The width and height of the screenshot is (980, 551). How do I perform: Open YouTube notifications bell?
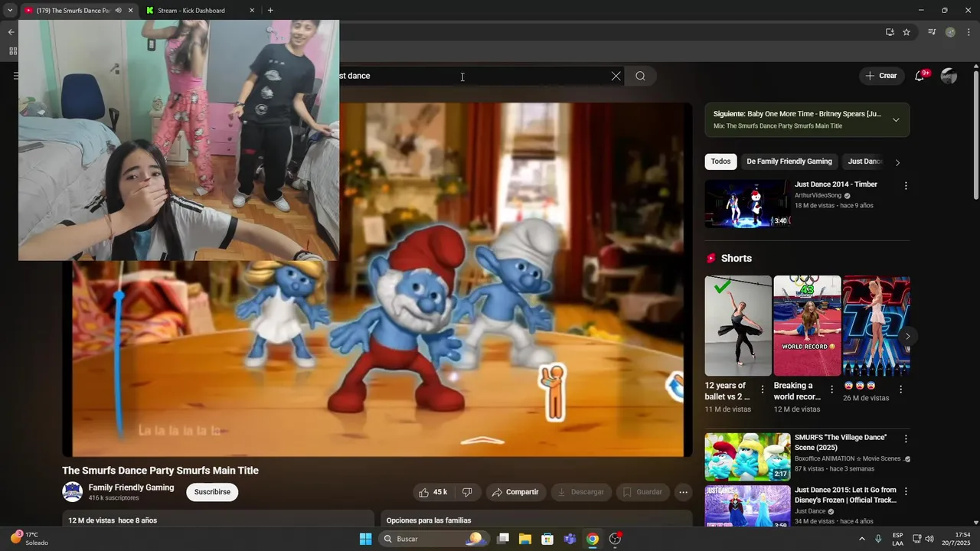tap(920, 76)
